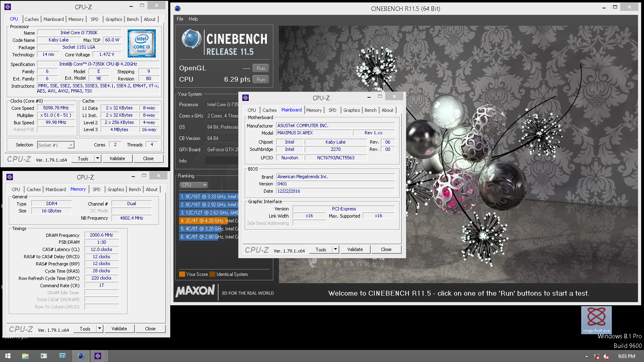
Task: Run the CPU benchmark
Action: 261,80
